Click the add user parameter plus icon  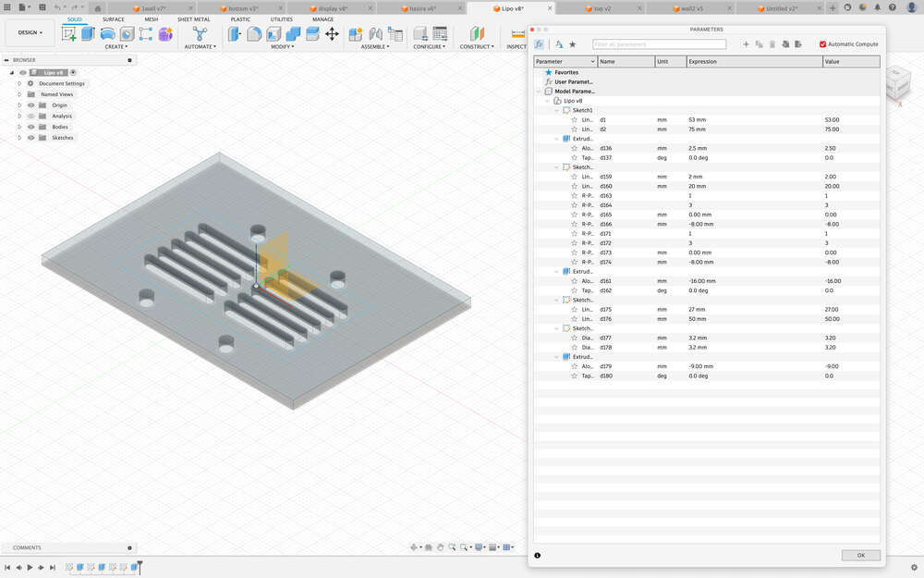(x=746, y=44)
